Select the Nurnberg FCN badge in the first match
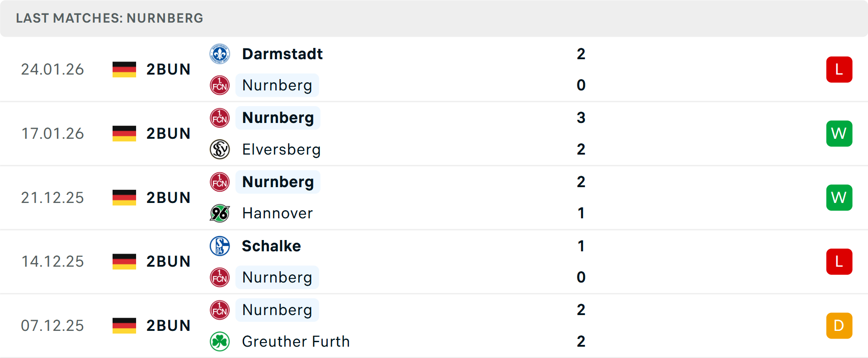868x358 pixels. point(219,85)
